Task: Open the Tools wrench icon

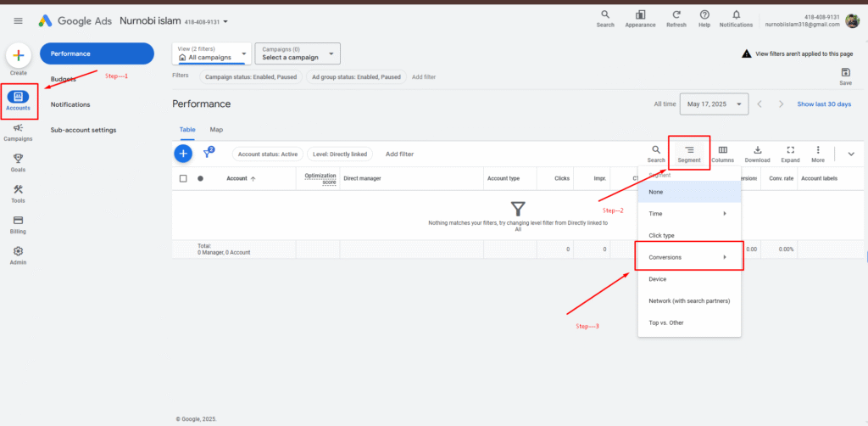Action: tap(18, 190)
